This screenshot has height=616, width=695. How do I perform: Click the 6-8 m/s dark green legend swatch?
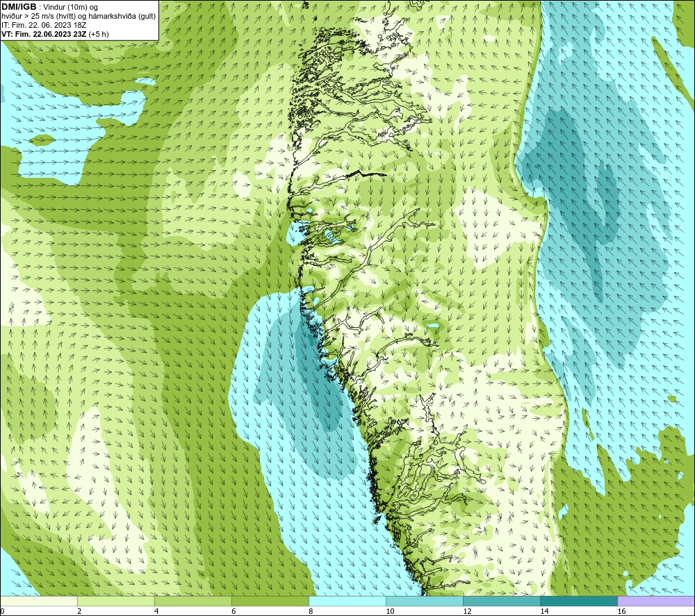270,601
